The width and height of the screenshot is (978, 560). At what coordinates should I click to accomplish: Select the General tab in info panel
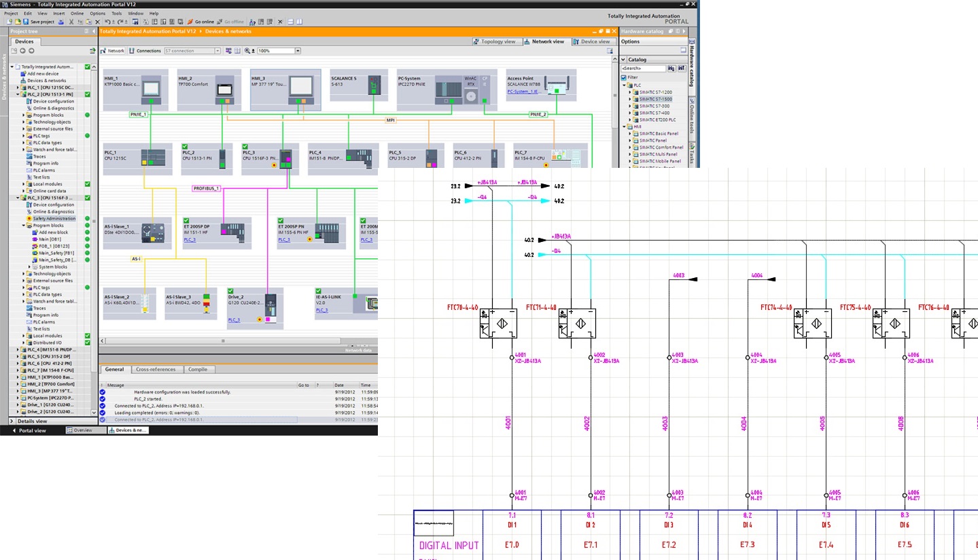114,369
